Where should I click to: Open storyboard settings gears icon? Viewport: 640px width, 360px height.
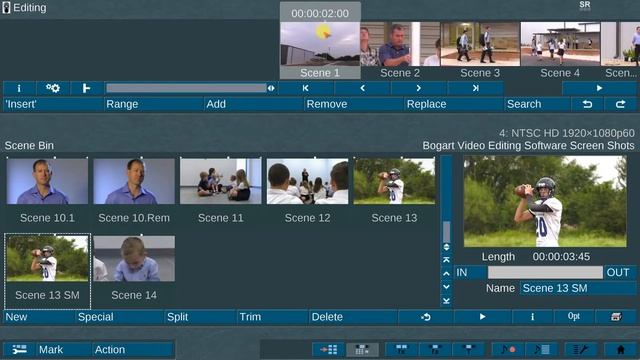(53, 88)
